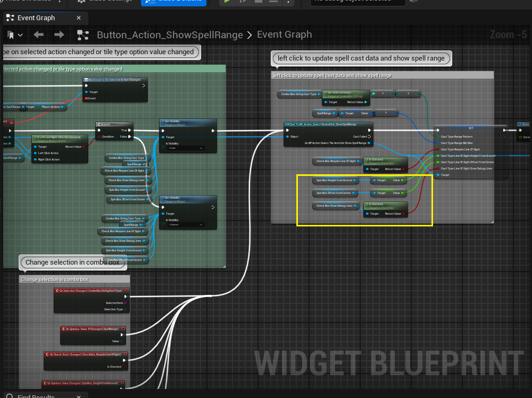The width and height of the screenshot is (532, 398).
Task: Click the Cast Failed execution pin
Action: (x=370, y=137)
